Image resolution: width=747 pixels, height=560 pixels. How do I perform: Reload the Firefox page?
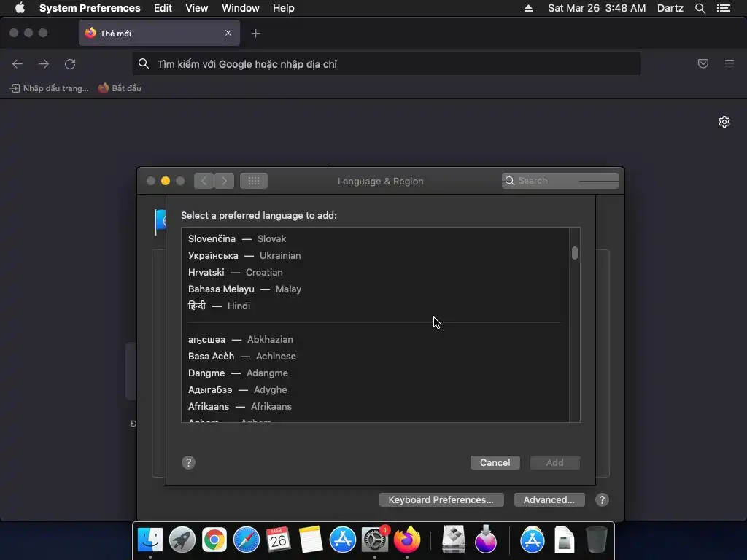click(70, 64)
